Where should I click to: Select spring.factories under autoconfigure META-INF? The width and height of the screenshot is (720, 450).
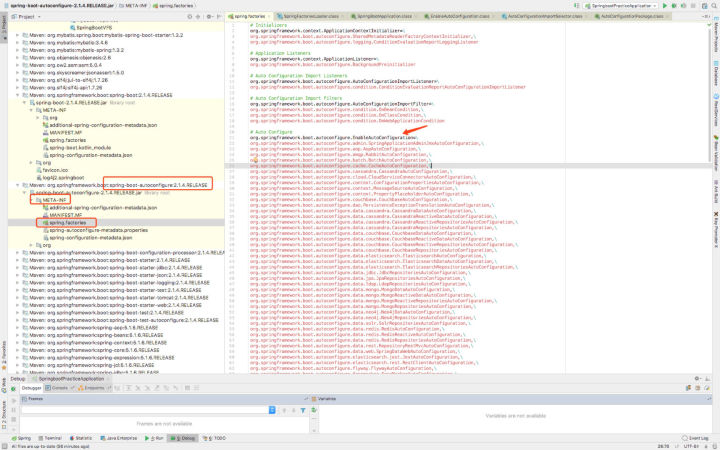[x=68, y=223]
